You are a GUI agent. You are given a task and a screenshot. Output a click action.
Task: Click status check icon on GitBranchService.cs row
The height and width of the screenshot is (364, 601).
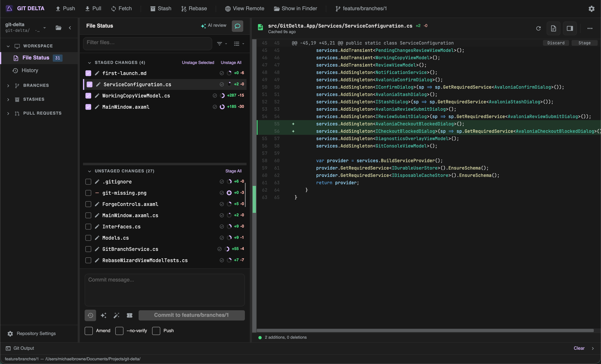click(x=219, y=249)
